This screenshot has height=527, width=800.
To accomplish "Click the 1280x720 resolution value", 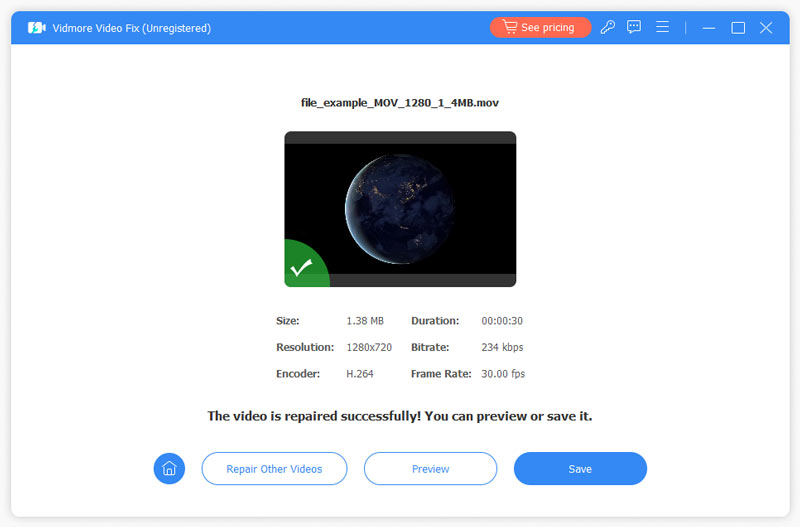I will 369,347.
